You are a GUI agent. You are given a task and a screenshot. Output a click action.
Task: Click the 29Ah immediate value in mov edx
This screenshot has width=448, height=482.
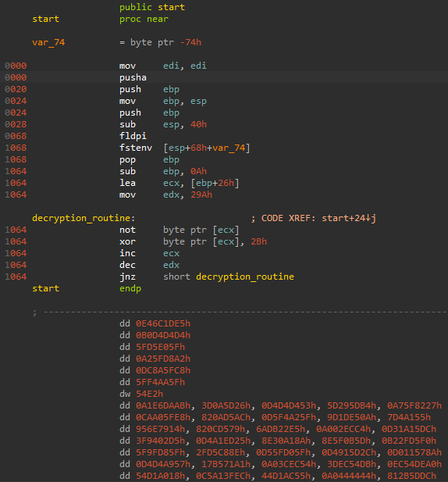201,195
